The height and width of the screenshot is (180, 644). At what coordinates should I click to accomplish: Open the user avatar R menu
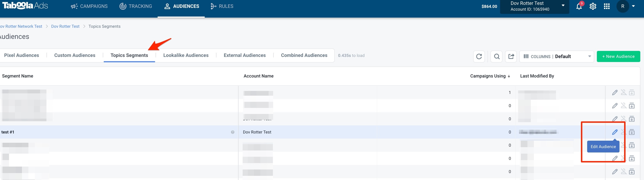(623, 6)
